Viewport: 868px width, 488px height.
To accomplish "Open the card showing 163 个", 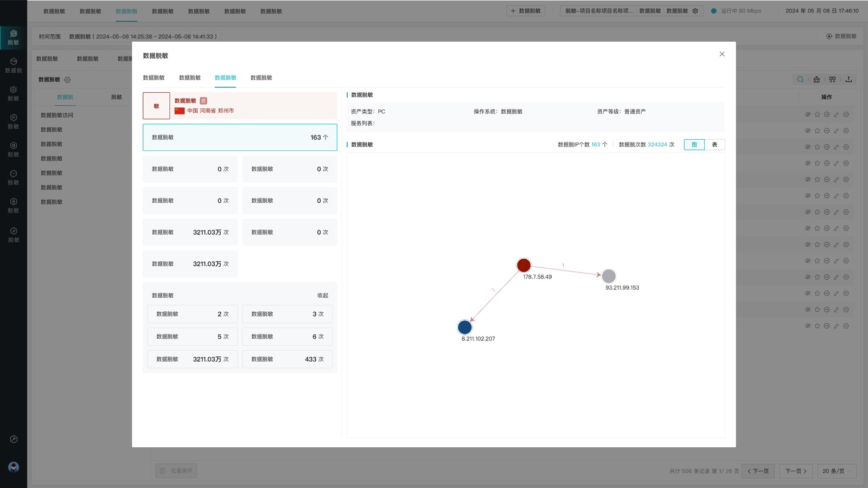I will [240, 137].
